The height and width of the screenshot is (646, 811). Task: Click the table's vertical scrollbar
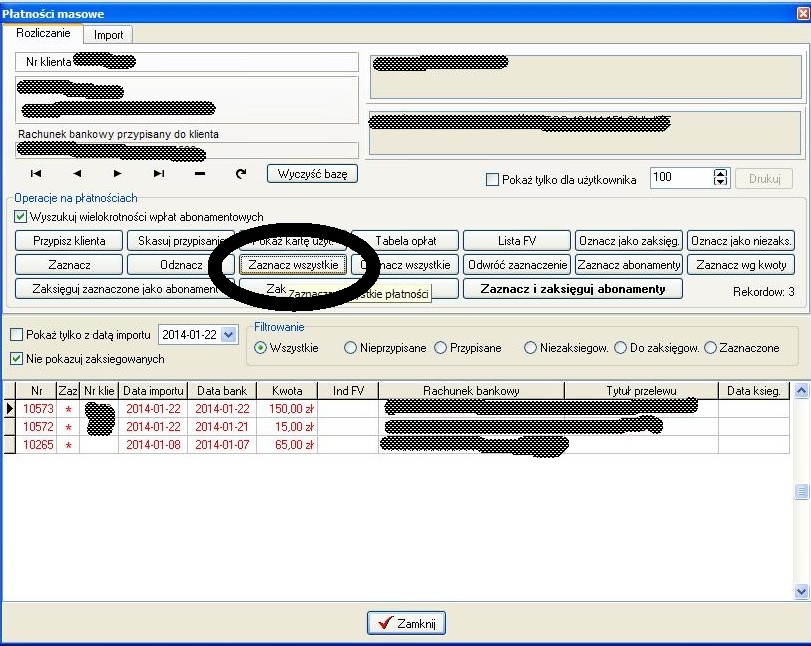(x=799, y=491)
